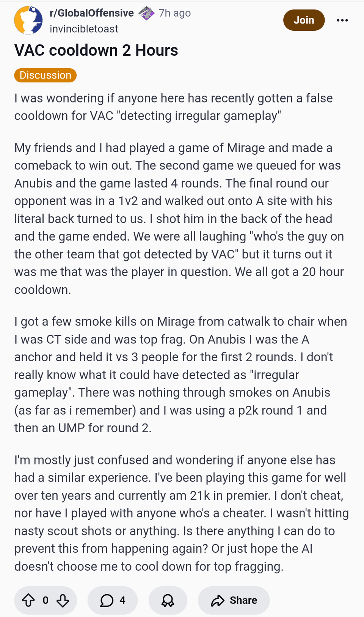Viewport: 364px width, 617px height.
Task: Click the badge icon beside the subreddit name
Action: [x=146, y=13]
